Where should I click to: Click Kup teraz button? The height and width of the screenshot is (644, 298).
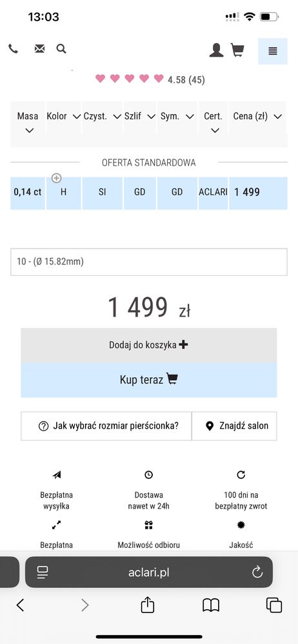coord(149,380)
